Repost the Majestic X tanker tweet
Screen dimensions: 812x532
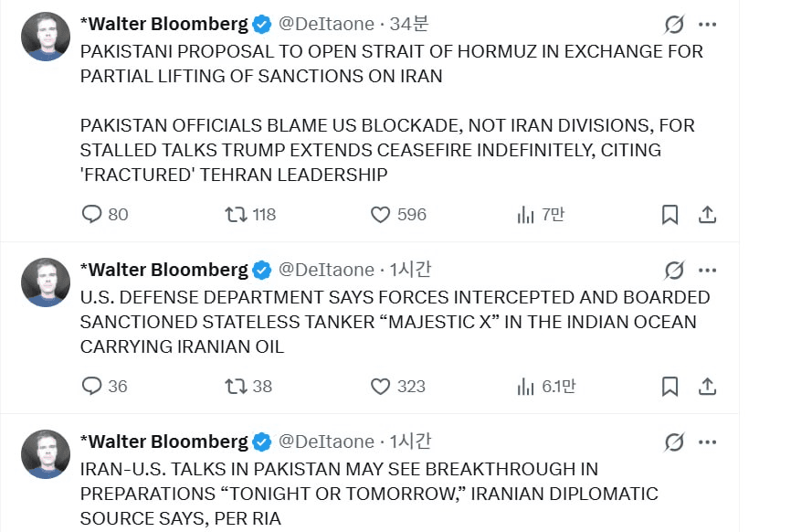236,387
